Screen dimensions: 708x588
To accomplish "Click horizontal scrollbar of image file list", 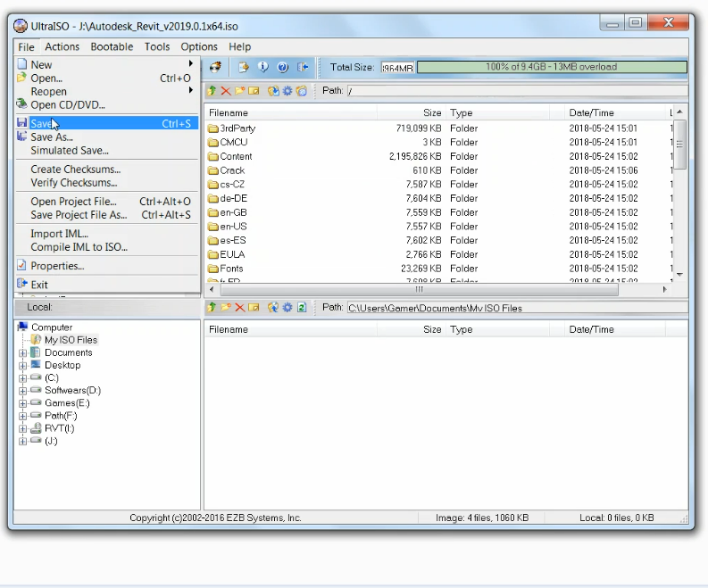I will (x=419, y=290).
